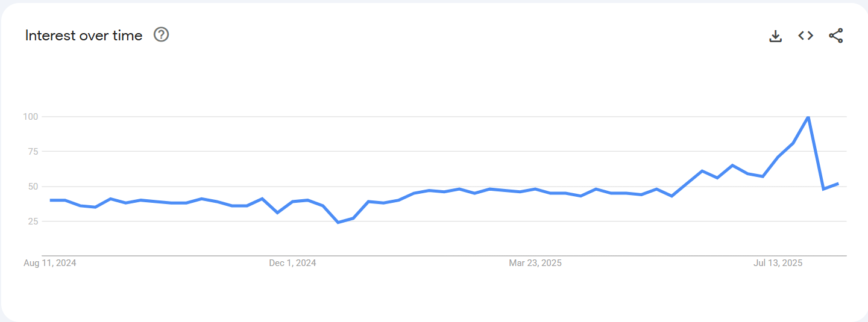Screen dimensions: 868x322
Task: Click the 100 y-axis label
Action: [31, 116]
